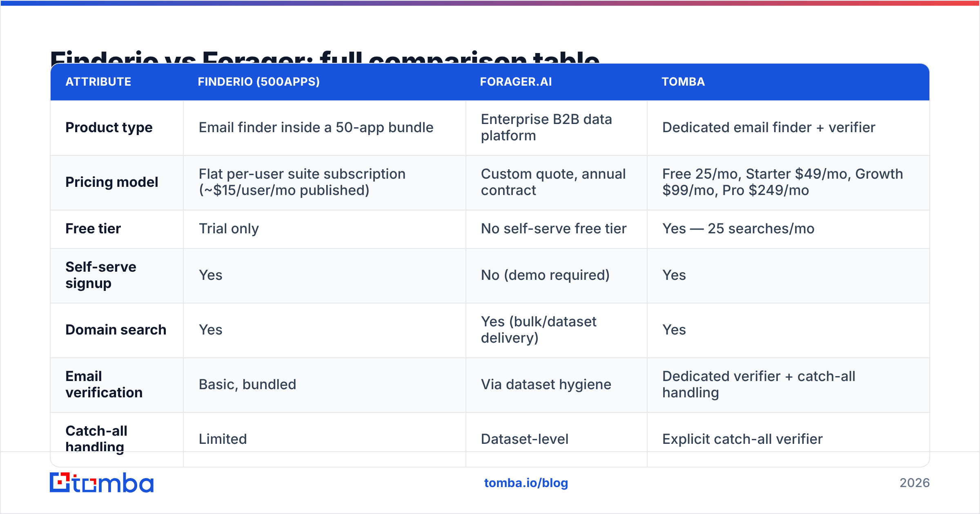Click the 'Domain search' row label
The image size is (980, 514).
coord(116,330)
